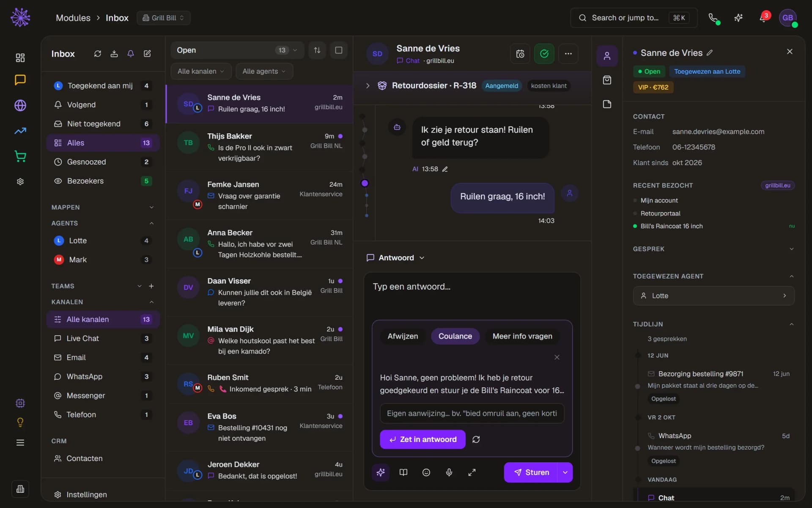
Task: Open notifications bell with 3 badge
Action: [x=764, y=18]
